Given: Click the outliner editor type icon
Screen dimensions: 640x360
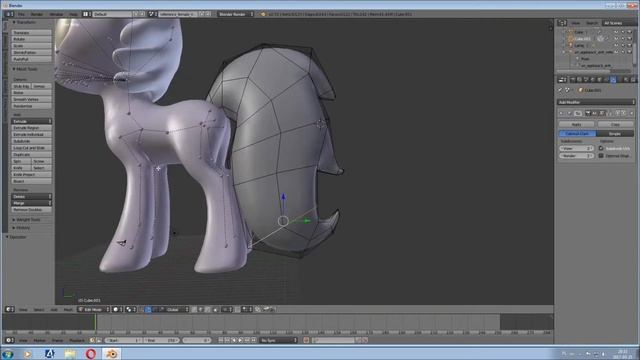Looking at the screenshot, I should (562, 23).
